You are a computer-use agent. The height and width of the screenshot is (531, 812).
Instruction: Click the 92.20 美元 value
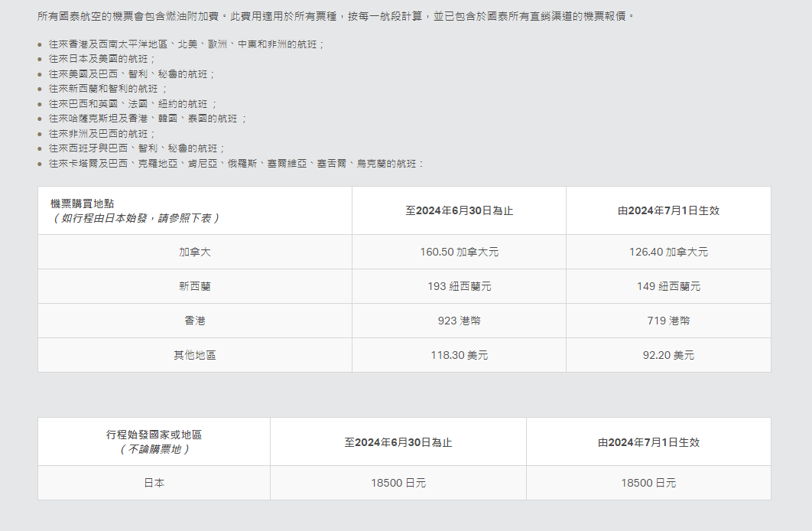(668, 355)
